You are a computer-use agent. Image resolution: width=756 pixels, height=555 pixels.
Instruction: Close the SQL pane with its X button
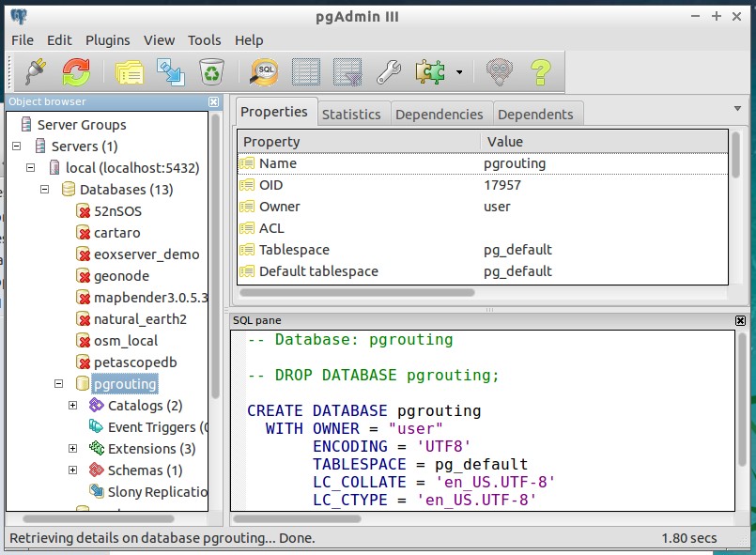pos(741,319)
